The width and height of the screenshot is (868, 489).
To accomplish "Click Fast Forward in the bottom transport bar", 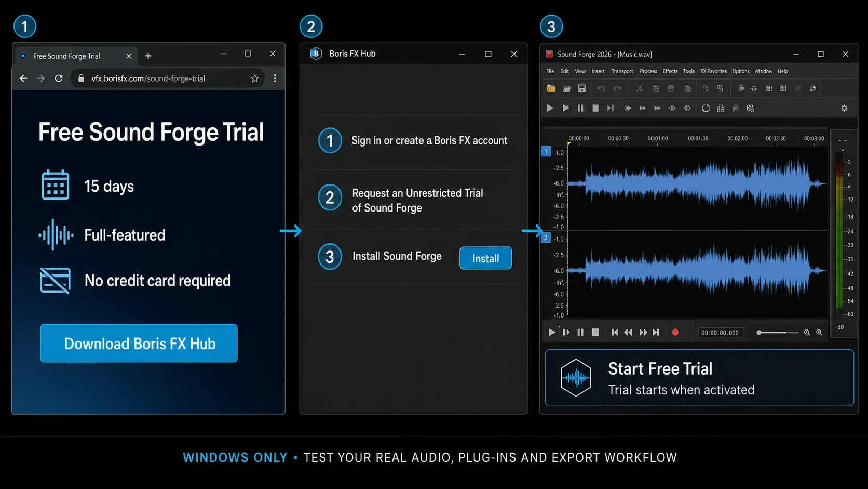I will click(643, 333).
